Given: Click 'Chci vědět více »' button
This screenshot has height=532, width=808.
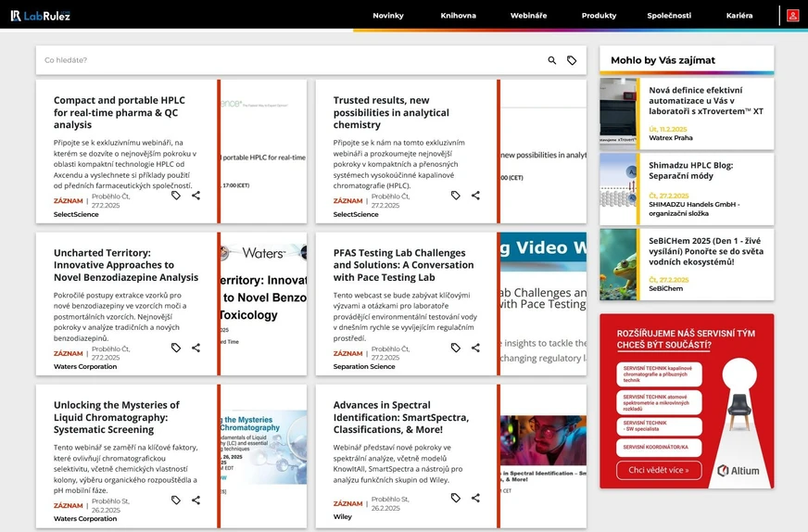Looking at the screenshot, I should 659,470.
